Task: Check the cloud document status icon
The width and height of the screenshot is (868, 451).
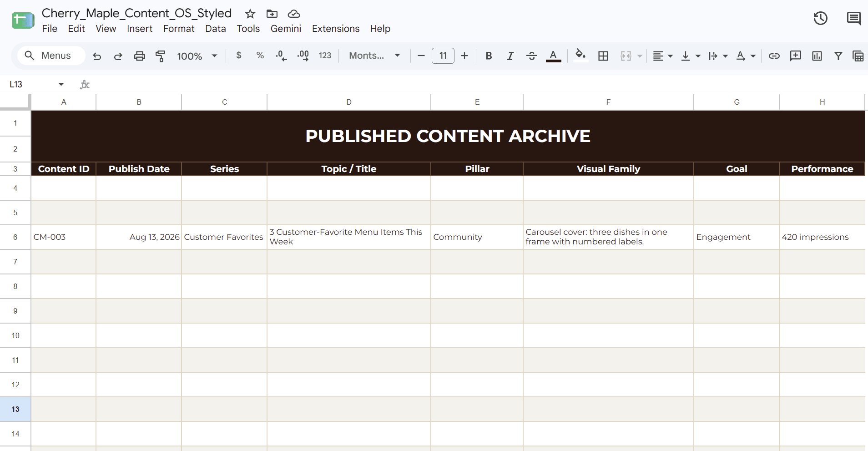Action: tap(294, 14)
